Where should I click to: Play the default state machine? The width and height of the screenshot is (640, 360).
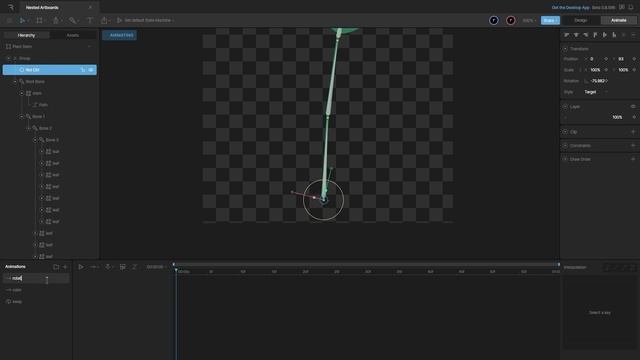click(119, 20)
